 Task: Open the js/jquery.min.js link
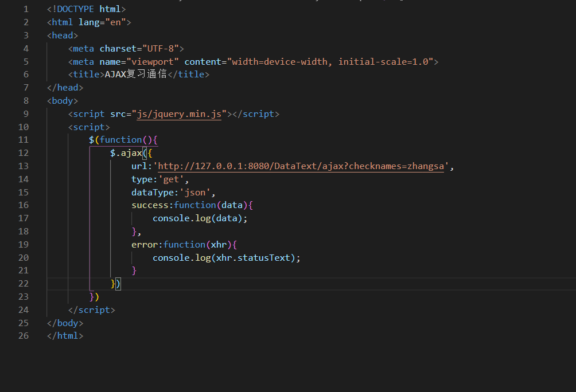[x=178, y=113]
